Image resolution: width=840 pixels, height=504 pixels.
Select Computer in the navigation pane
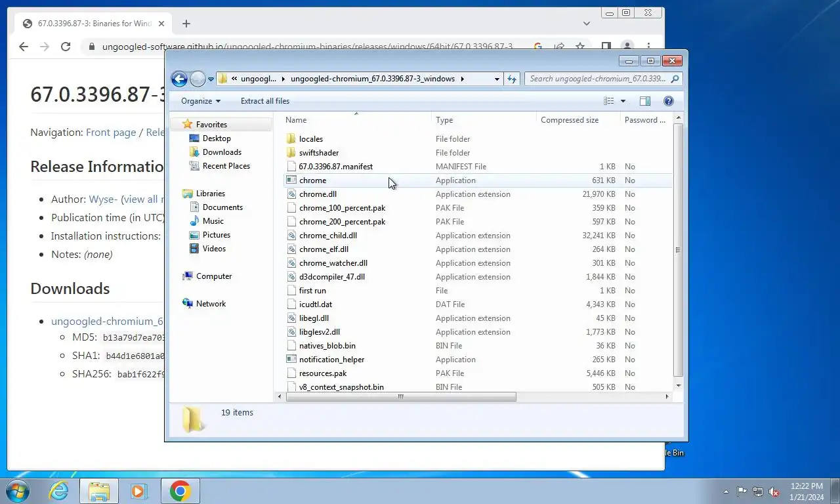pos(214,276)
